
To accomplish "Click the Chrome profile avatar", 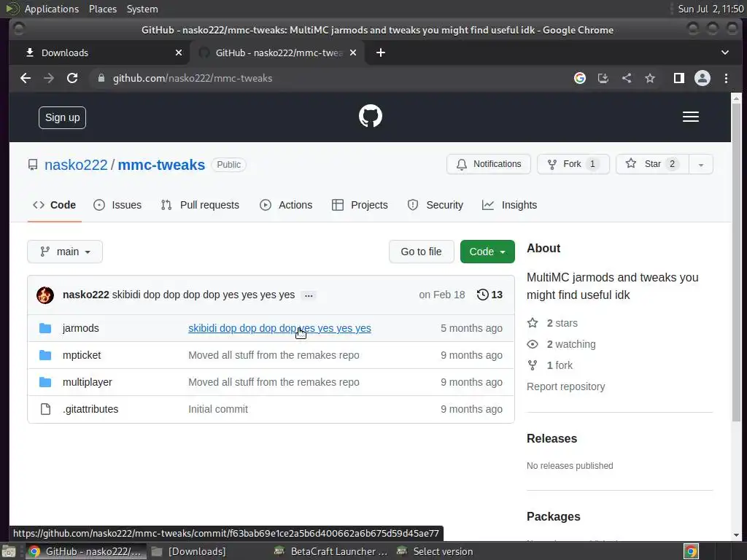I will pos(703,78).
